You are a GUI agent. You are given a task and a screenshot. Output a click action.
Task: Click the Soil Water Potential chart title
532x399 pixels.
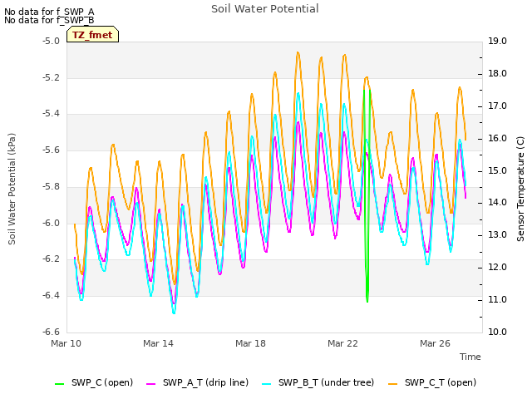point(265,8)
